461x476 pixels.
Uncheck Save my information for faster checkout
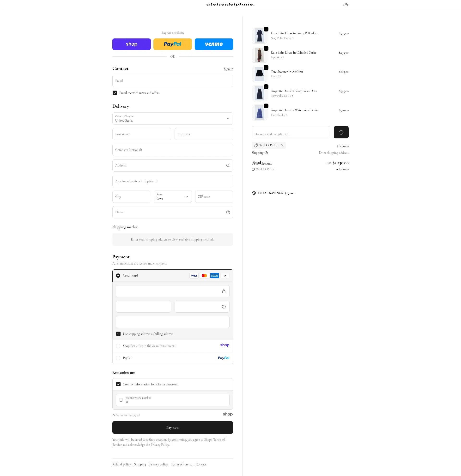coord(118,384)
